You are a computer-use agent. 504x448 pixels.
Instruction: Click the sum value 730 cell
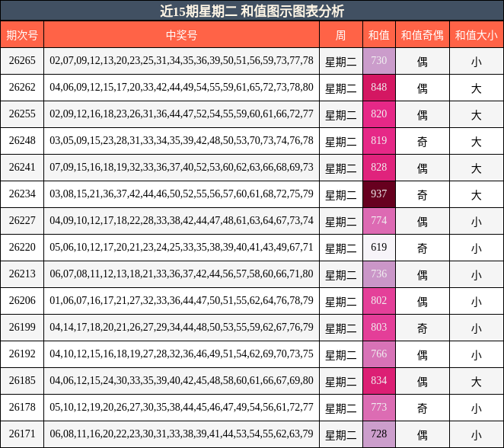pyautogui.click(x=379, y=61)
